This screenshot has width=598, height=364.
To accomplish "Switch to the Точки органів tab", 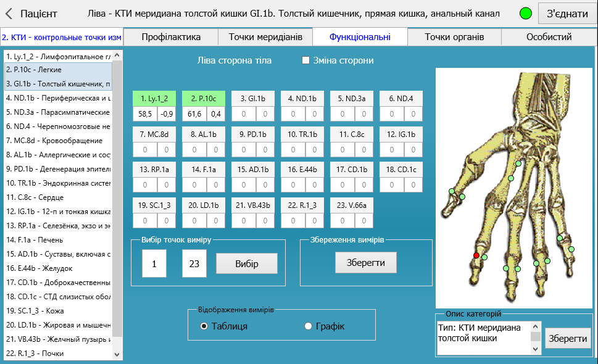I will pos(454,37).
